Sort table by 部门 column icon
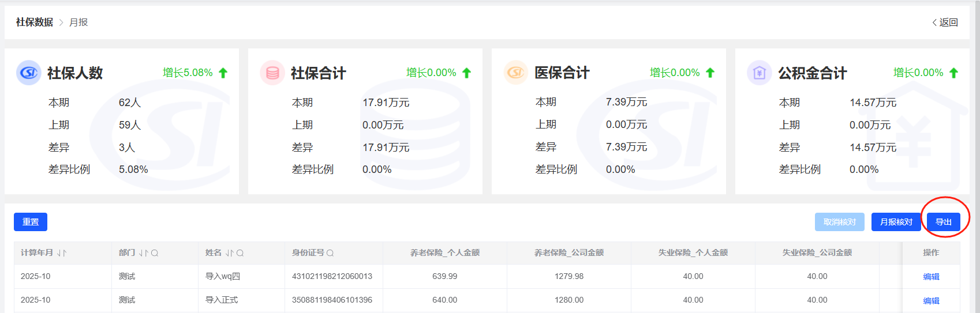Viewport: 980px width, 313px height. (144, 253)
